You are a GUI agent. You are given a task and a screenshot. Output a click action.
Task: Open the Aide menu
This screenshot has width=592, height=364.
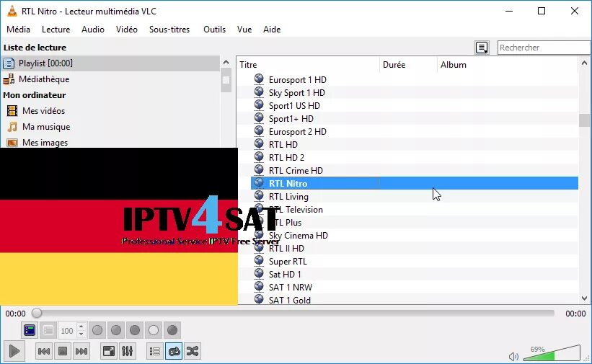(x=272, y=30)
